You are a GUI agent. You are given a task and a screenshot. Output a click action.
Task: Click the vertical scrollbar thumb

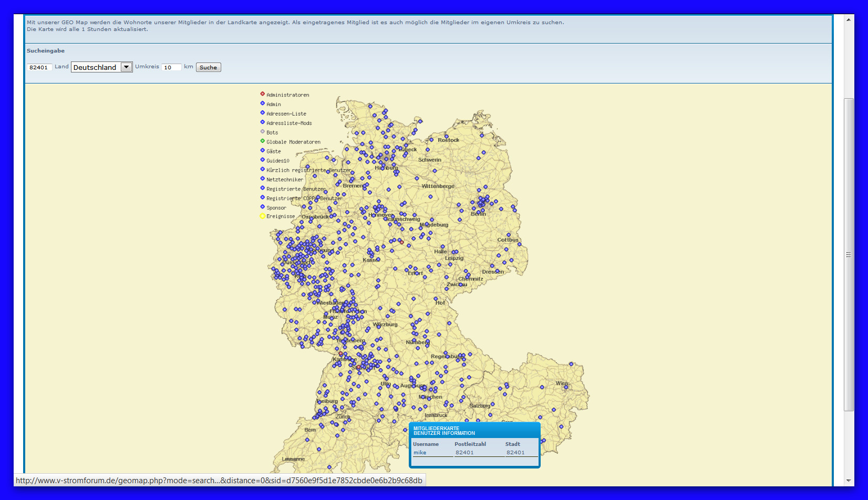coord(849,255)
